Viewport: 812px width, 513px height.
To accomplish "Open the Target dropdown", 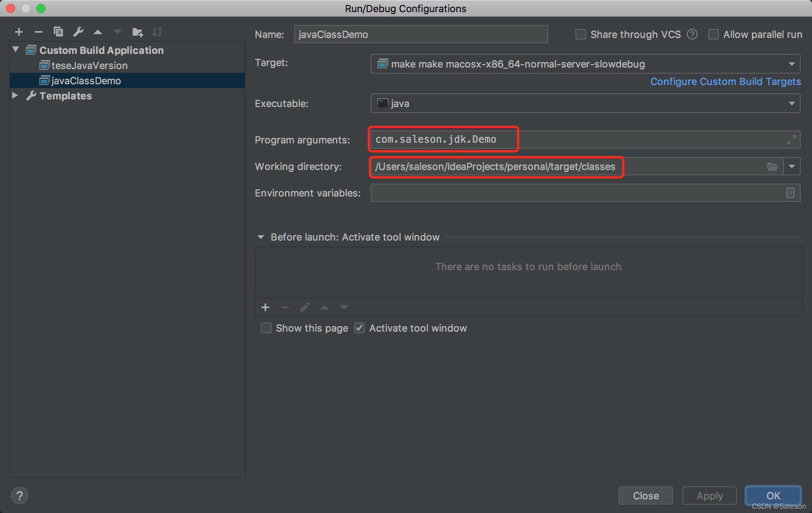I will point(792,64).
